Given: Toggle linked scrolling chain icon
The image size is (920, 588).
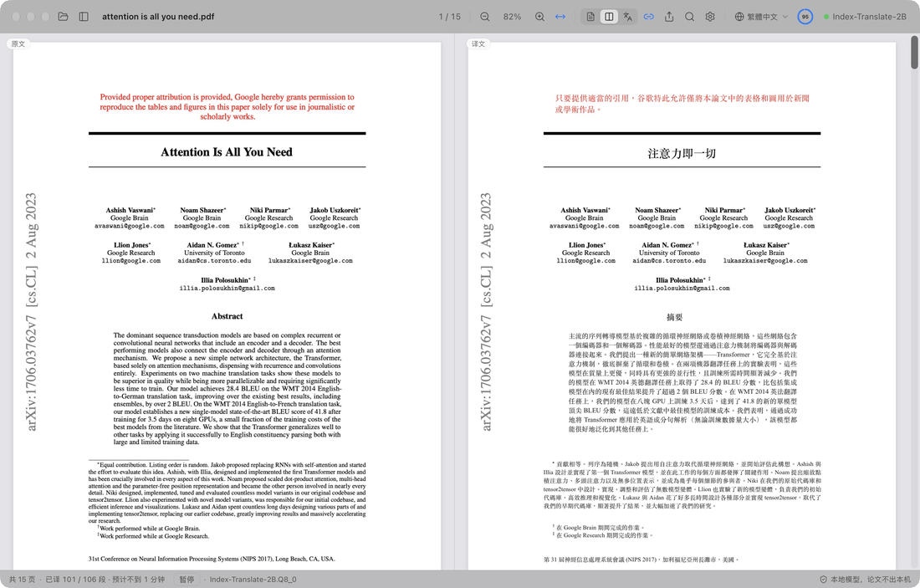Looking at the screenshot, I should (648, 17).
